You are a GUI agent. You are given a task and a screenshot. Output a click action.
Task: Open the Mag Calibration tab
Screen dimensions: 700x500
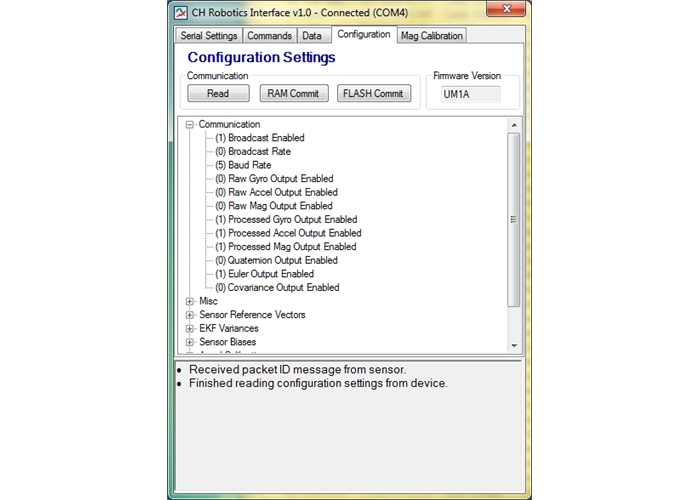[x=431, y=36]
